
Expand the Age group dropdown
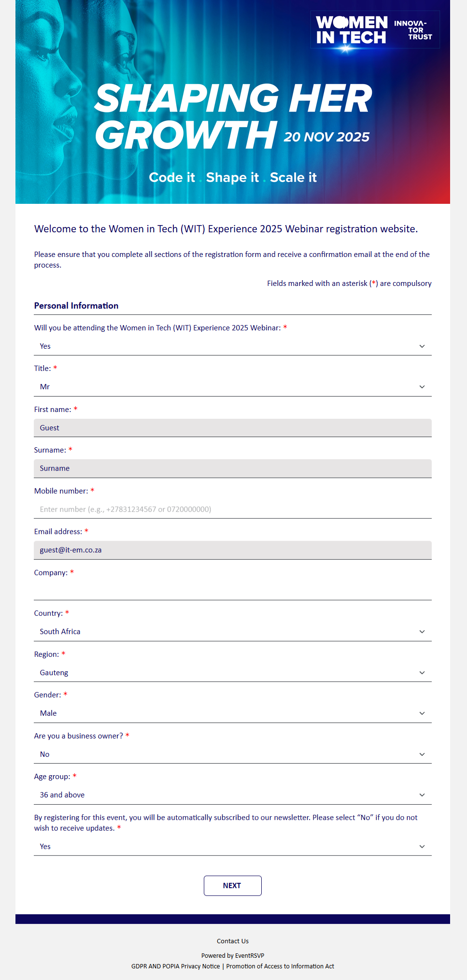pyautogui.click(x=232, y=795)
